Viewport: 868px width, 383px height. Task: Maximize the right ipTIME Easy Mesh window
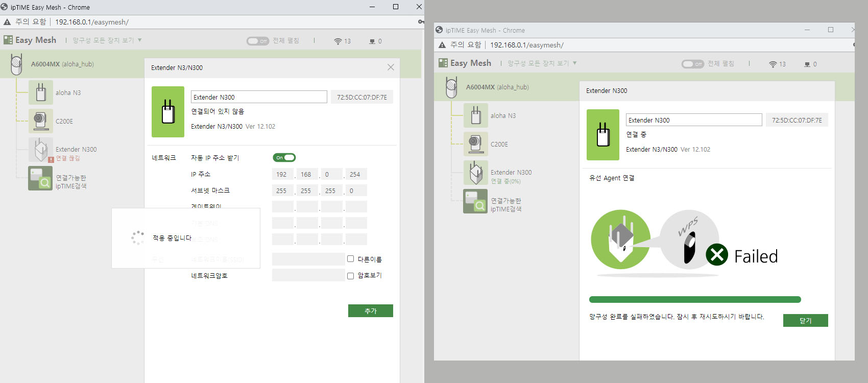(x=831, y=30)
